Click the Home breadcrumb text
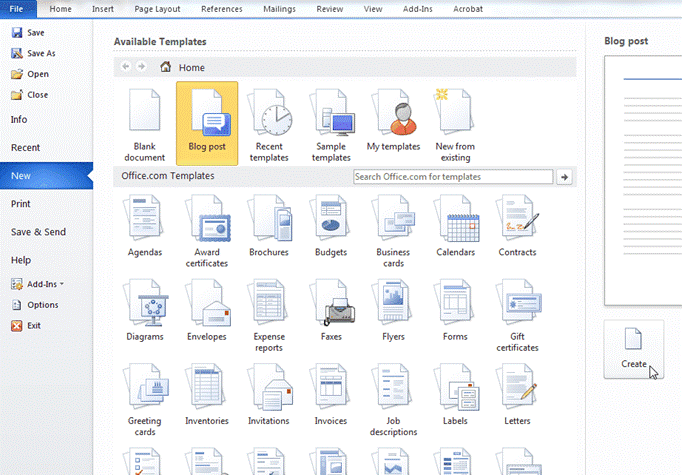The height and width of the screenshot is (475, 682). click(x=192, y=67)
